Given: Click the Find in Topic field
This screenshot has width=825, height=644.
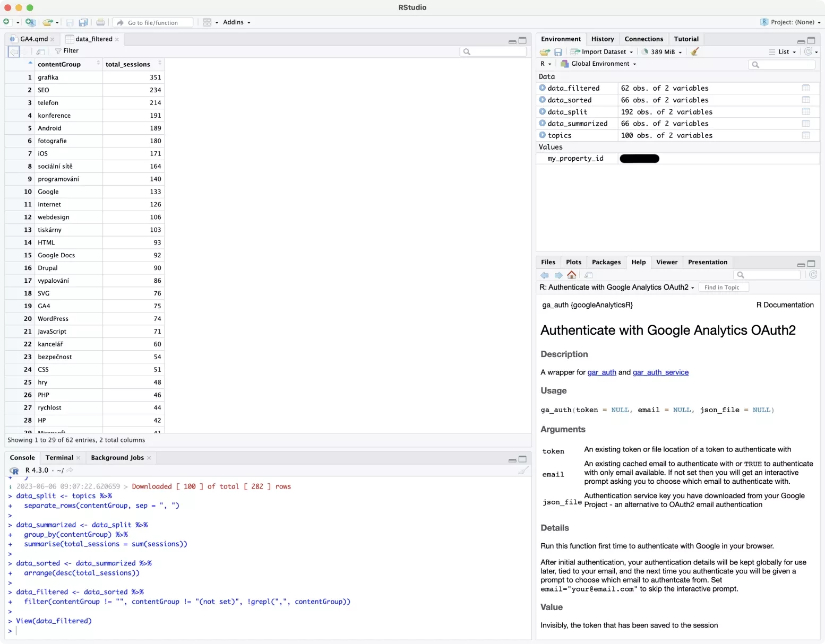Looking at the screenshot, I should pos(723,288).
